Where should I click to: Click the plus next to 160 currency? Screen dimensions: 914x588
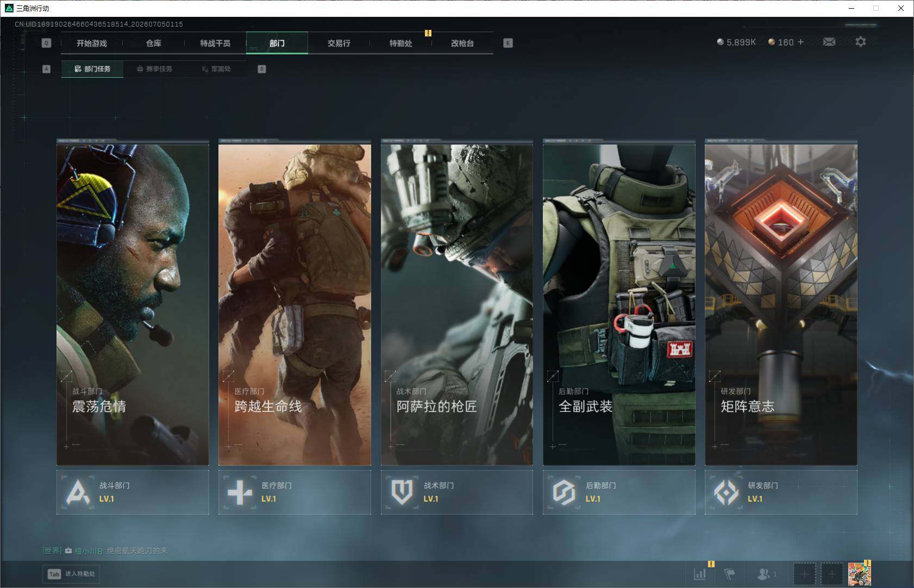coord(800,42)
